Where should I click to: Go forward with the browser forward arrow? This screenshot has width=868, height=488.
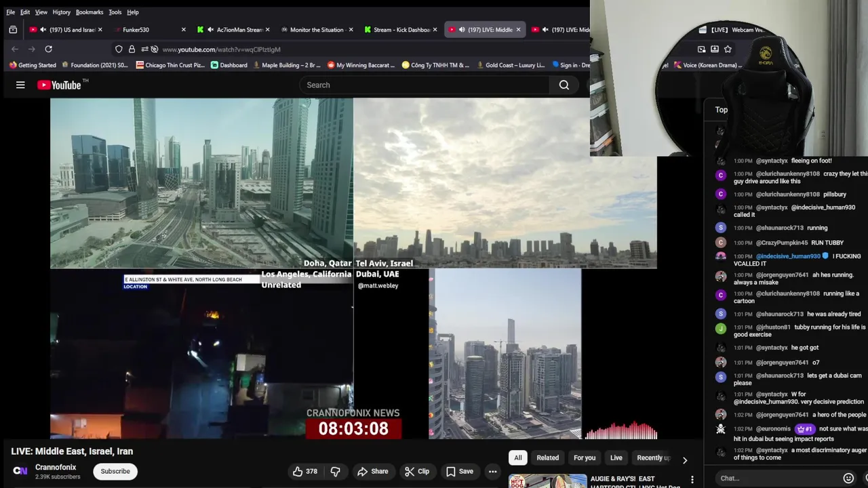(32, 49)
